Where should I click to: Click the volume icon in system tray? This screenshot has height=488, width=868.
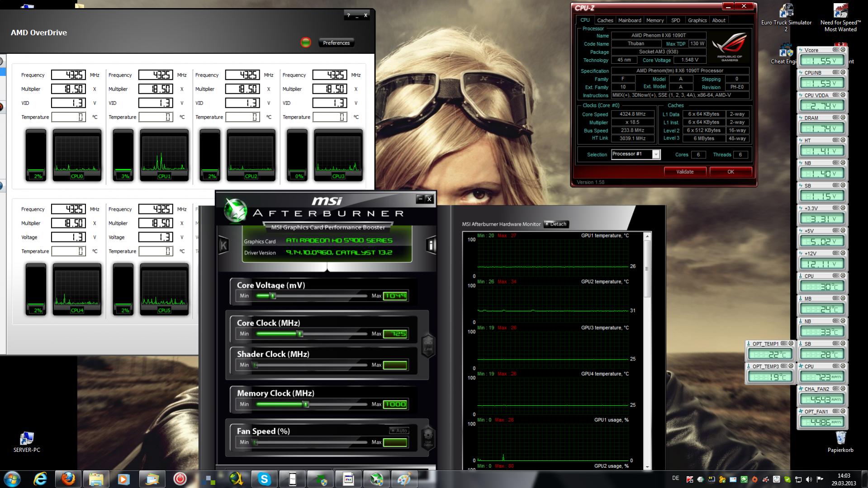click(809, 479)
